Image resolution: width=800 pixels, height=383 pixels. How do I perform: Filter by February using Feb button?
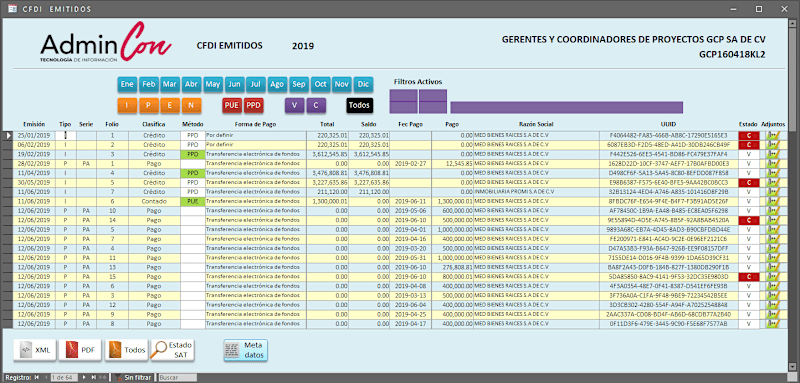[x=148, y=84]
